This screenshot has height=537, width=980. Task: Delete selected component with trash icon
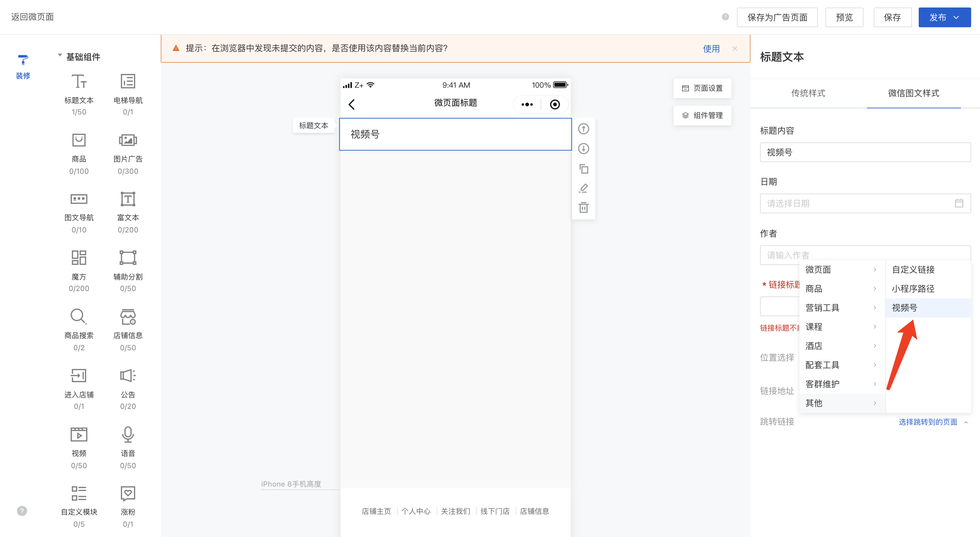coord(583,208)
